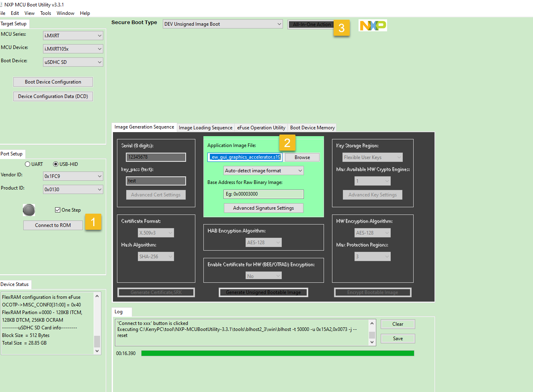This screenshot has height=392, width=533.
Task: Clear the log output
Action: tap(398, 324)
